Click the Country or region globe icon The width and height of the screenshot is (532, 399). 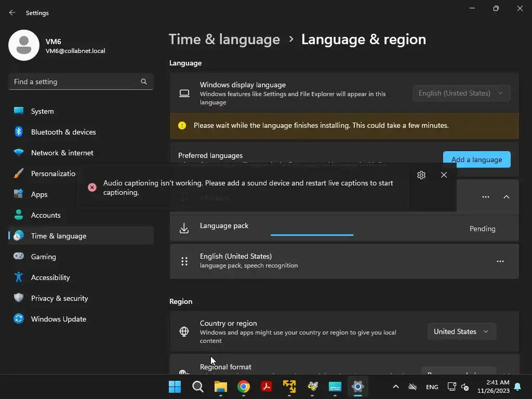(x=184, y=331)
